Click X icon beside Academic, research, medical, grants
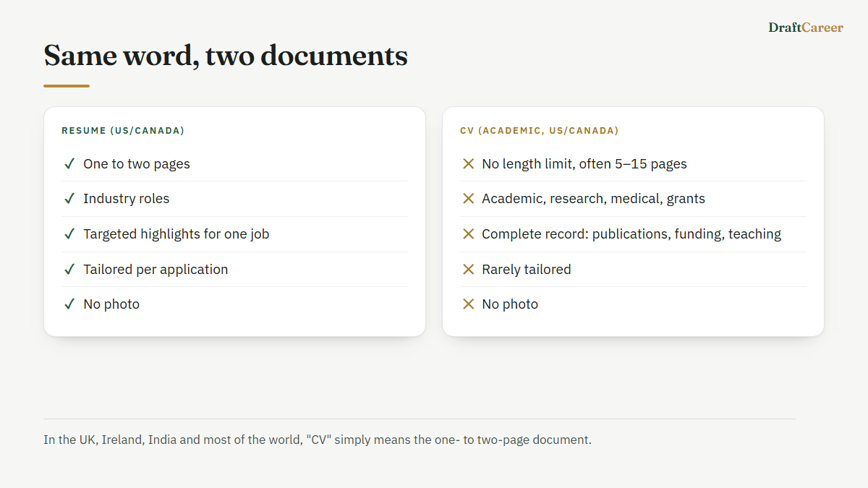Screen dimensions: 868x488 [468, 199]
